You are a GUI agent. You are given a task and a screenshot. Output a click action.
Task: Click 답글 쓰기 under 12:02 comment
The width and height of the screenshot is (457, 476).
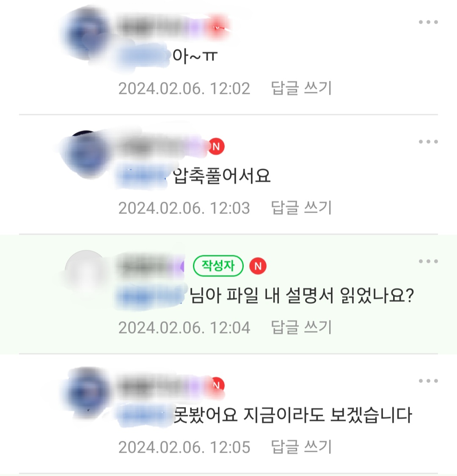point(301,88)
